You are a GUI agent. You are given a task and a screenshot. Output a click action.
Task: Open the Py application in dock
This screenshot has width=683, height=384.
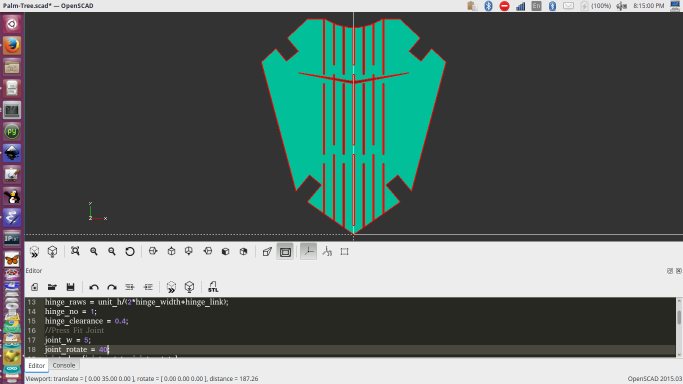point(12,131)
